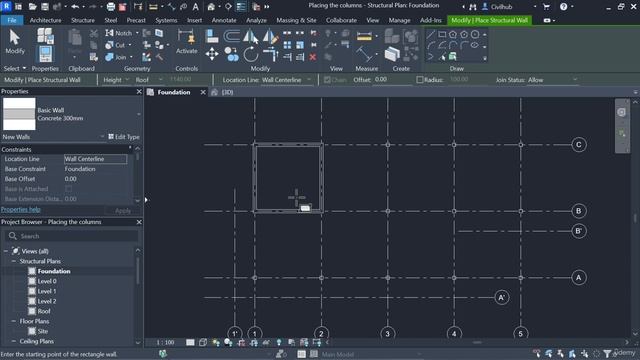Open Level 1 structural plan

(x=47, y=291)
